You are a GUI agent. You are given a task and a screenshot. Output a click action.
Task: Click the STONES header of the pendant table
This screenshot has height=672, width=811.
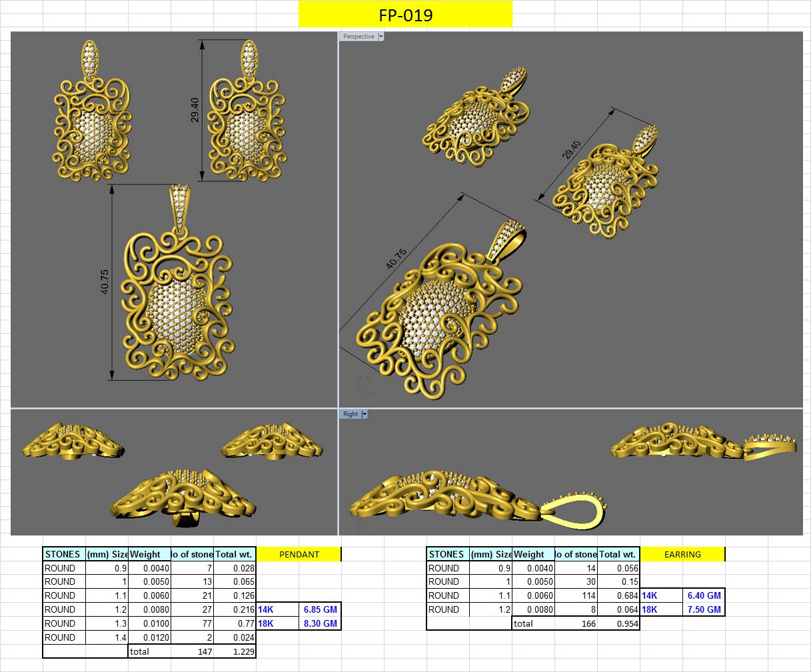[62, 554]
